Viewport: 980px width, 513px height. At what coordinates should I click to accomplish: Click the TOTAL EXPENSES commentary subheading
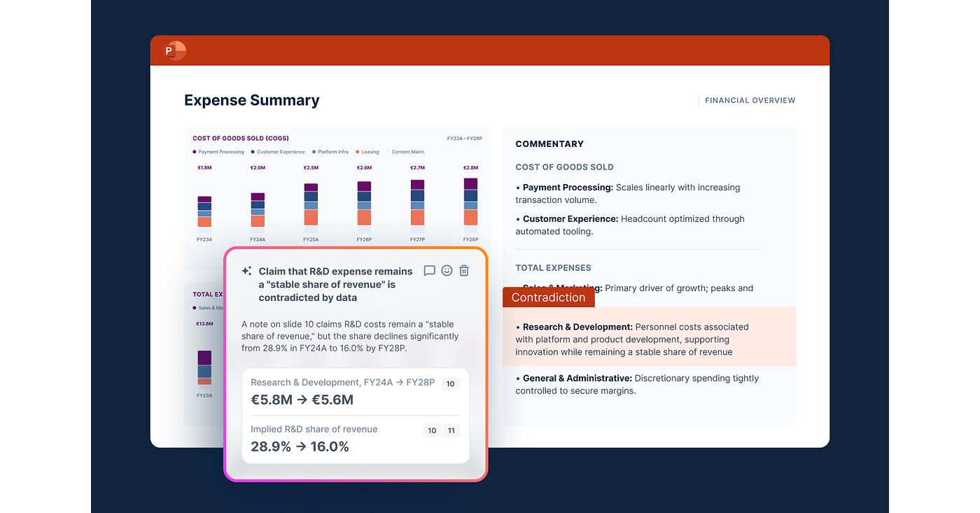click(554, 268)
